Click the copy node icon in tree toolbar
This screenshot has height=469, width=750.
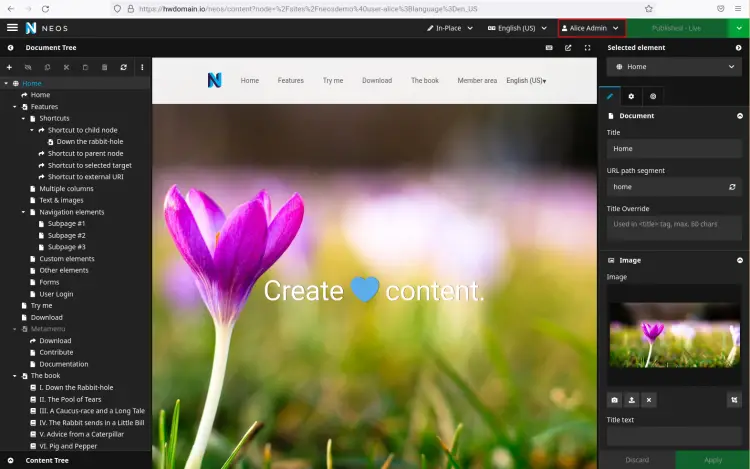tap(47, 67)
